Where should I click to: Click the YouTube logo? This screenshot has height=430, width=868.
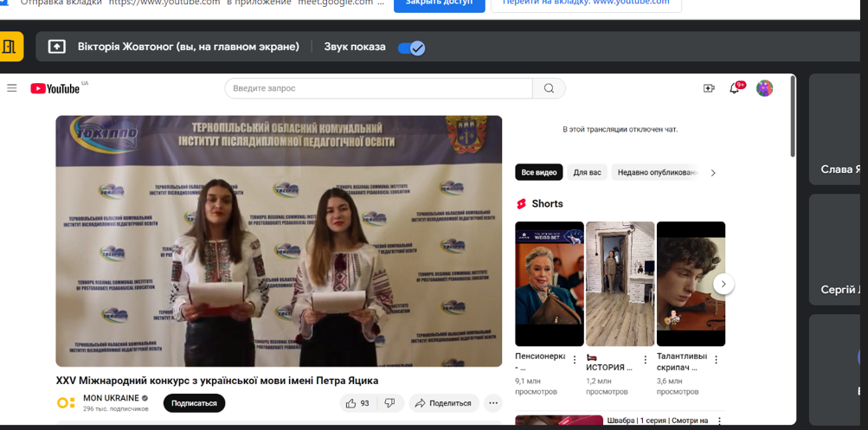click(55, 88)
